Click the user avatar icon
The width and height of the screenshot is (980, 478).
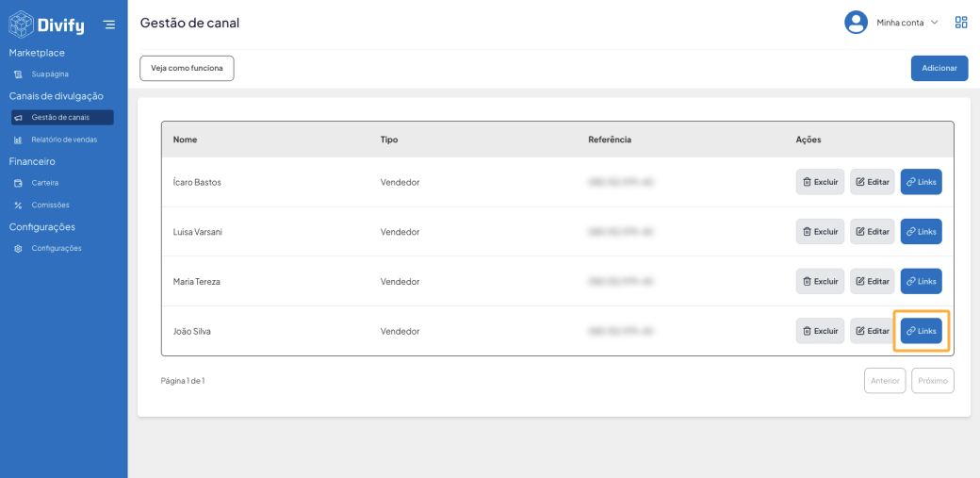point(856,23)
